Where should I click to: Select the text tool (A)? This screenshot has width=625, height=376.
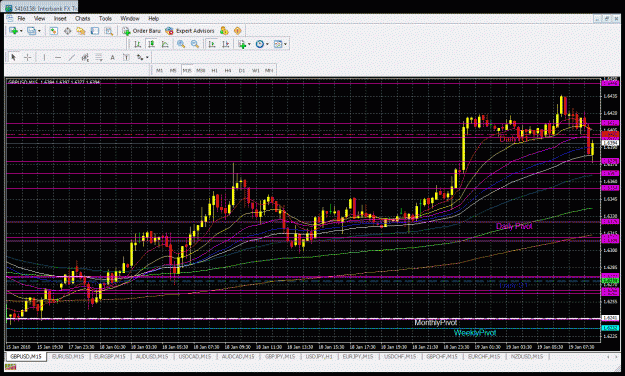[112, 57]
